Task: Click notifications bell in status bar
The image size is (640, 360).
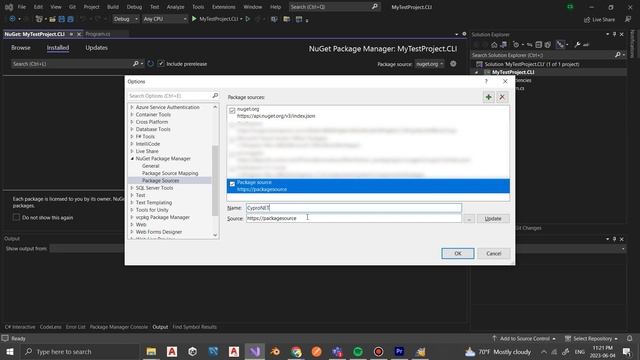Action: tap(629, 338)
